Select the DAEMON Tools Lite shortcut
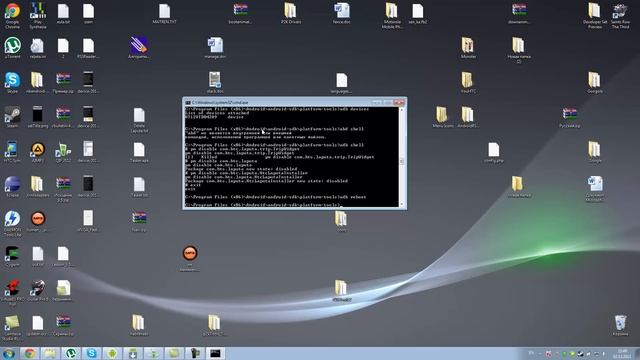 pos(12,223)
